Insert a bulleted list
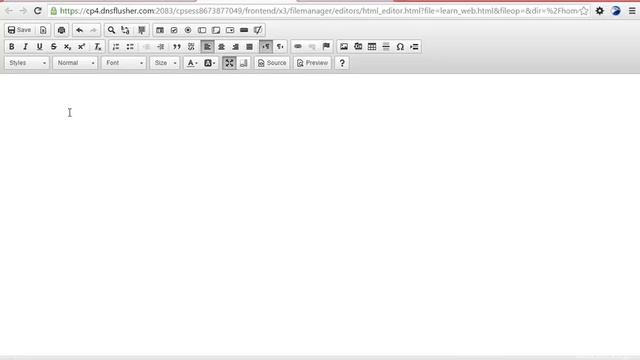This screenshot has height=360, width=640. (130, 47)
